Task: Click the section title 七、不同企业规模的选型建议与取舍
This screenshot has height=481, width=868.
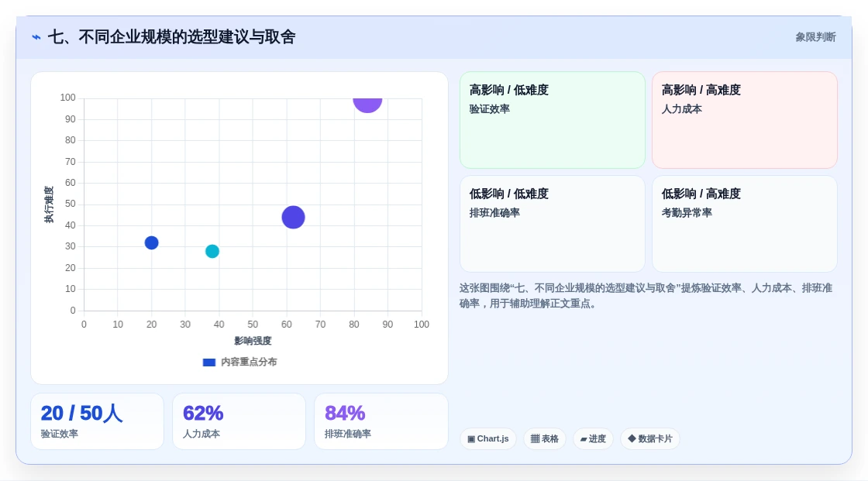Action: pos(171,37)
